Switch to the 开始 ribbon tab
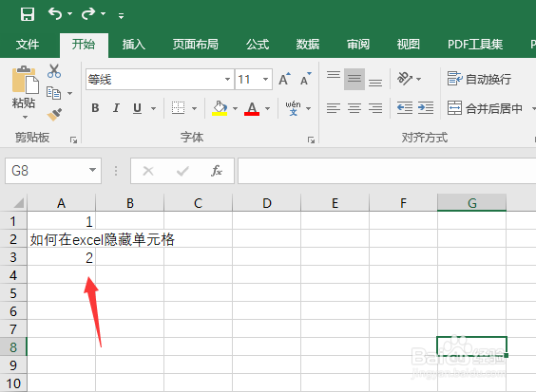 coord(84,45)
